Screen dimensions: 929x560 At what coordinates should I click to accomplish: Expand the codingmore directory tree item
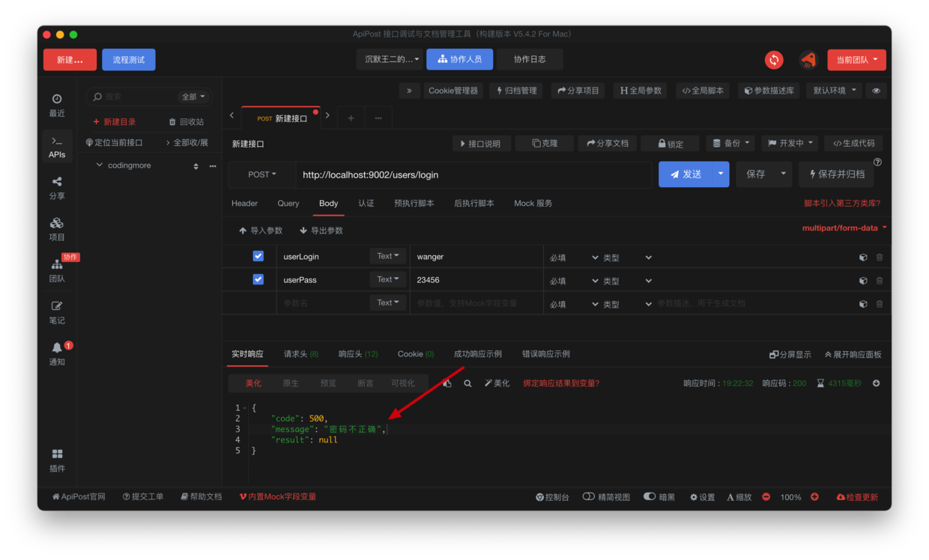pyautogui.click(x=100, y=165)
